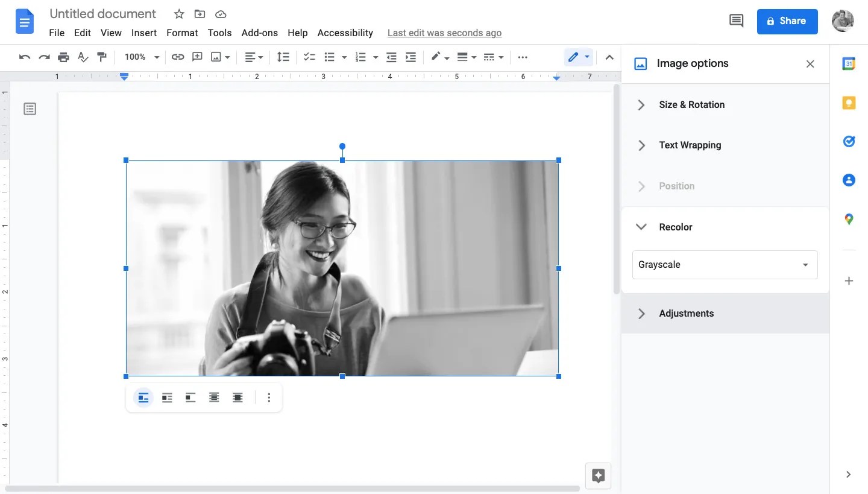Click the Share button
This screenshot has height=494, width=868.
click(787, 22)
